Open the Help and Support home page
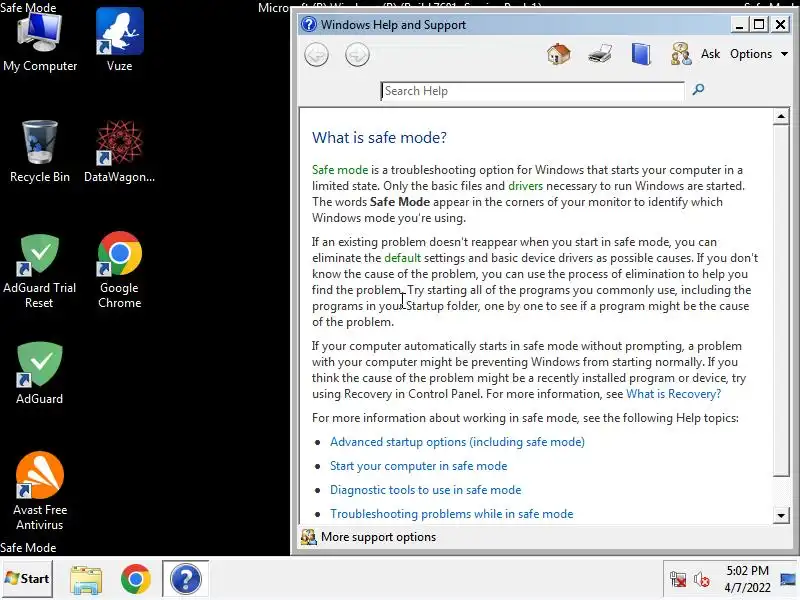The image size is (800, 600). [559, 54]
